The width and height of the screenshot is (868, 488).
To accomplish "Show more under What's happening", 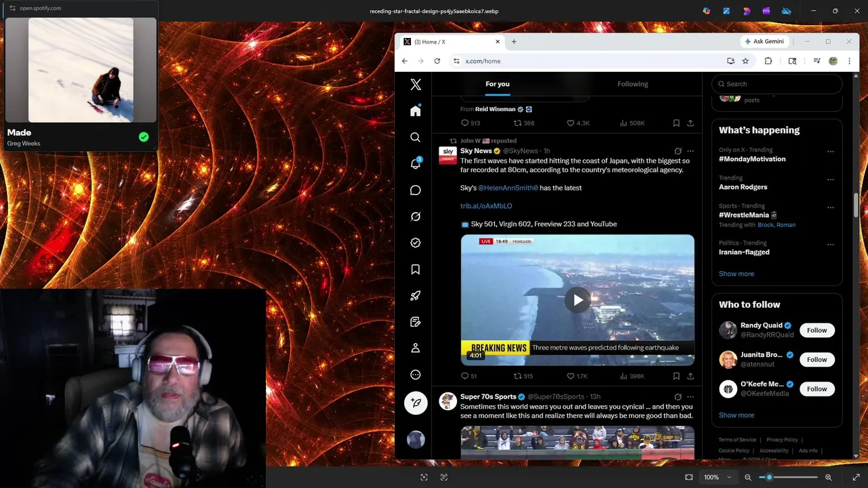I will tap(736, 274).
